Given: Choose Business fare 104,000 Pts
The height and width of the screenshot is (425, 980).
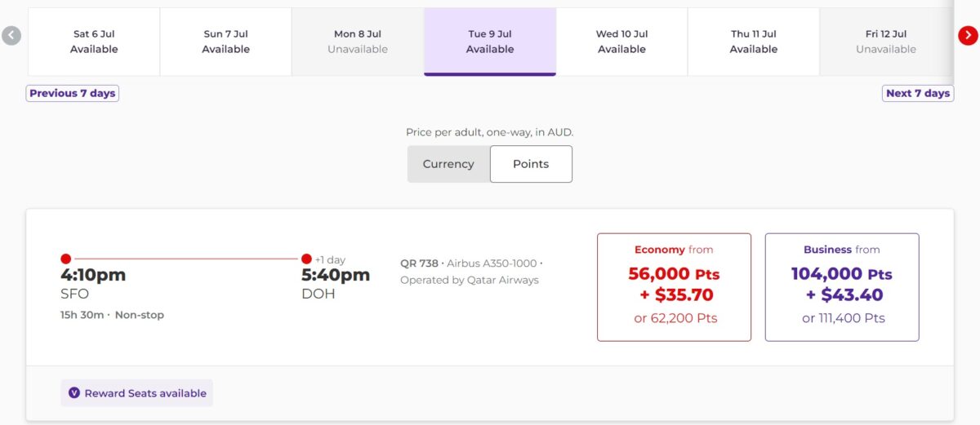Looking at the screenshot, I should coord(842,287).
